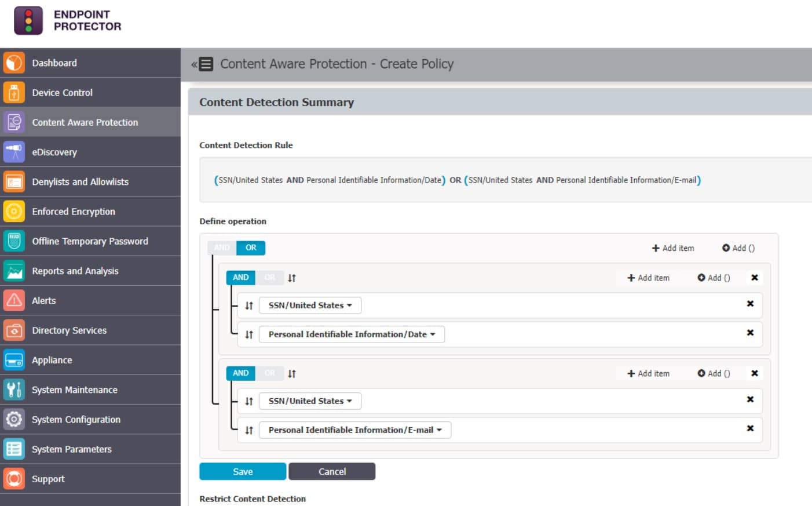This screenshot has width=812, height=506.
Task: Open Dashboard menu item
Action: (x=90, y=63)
